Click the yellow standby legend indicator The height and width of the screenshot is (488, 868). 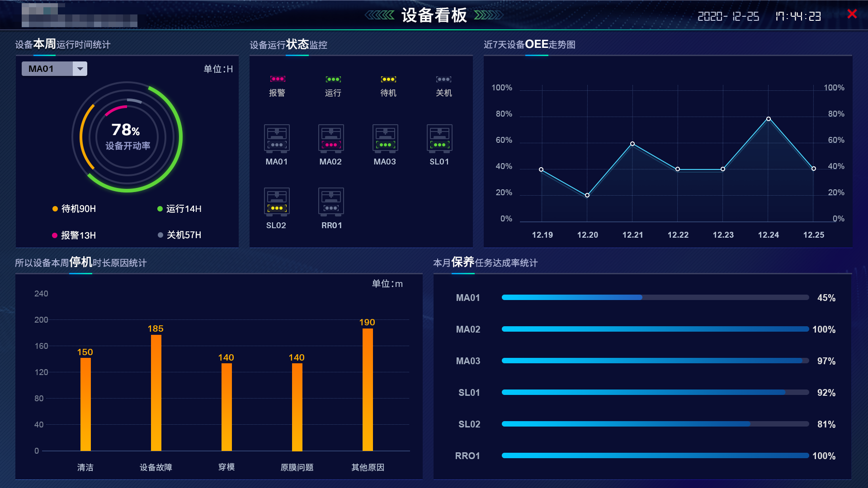(x=388, y=79)
